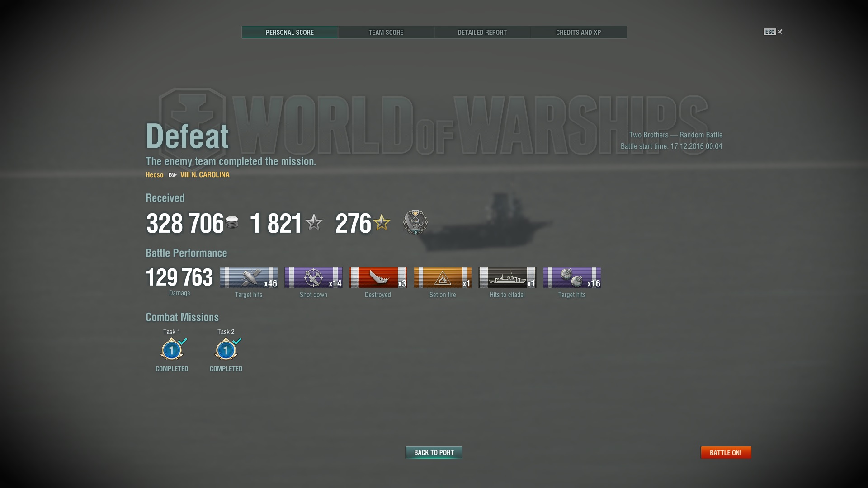Open Task 2 completed mission badge
The width and height of the screenshot is (868, 488).
pos(226,350)
